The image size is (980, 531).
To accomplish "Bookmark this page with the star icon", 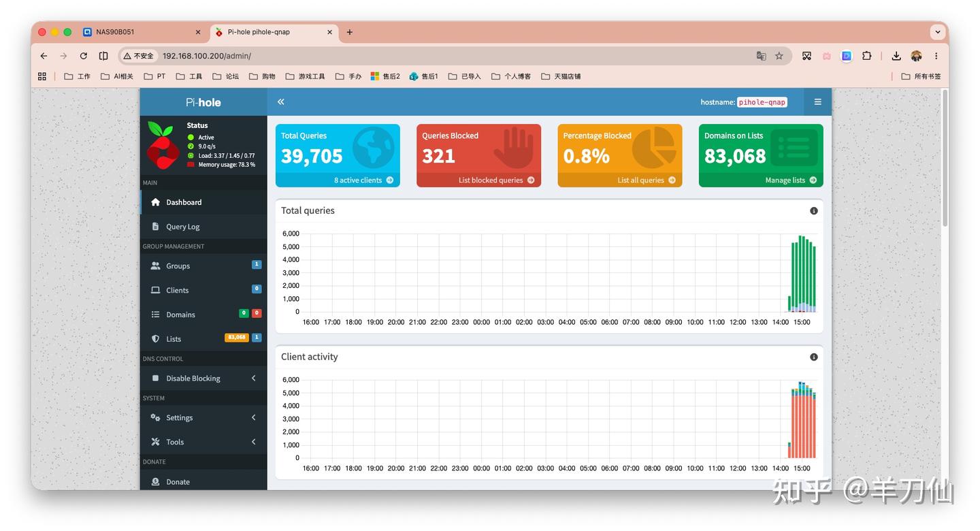I will click(x=779, y=56).
